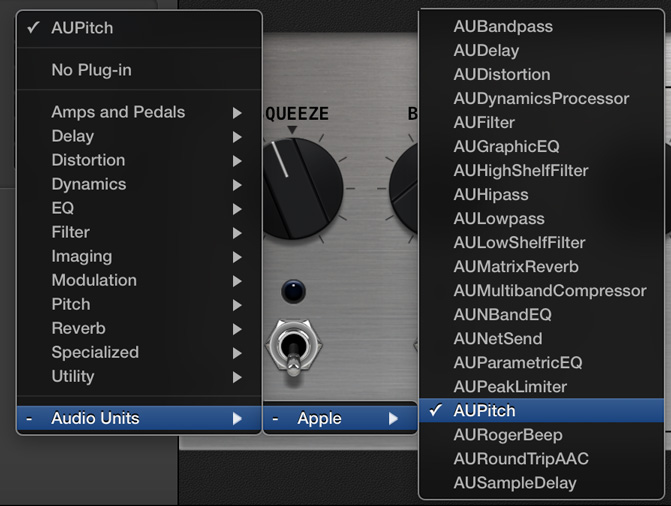
Task: Expand the Modulation submenu
Action: coord(139,280)
